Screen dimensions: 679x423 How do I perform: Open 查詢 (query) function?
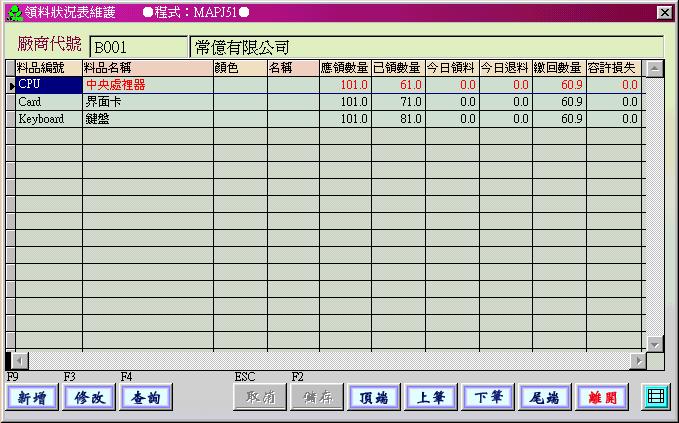pos(146,397)
